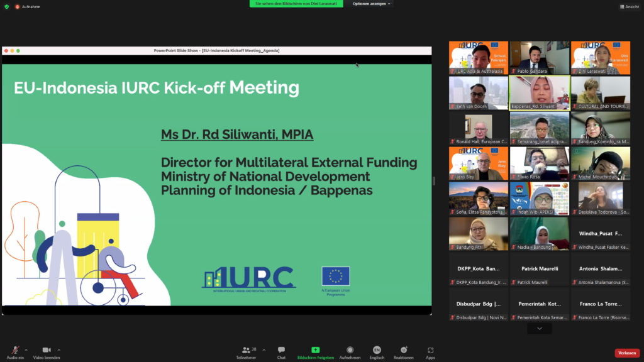Open Englisch interpretation language icon
644x362 pixels.
pyautogui.click(x=377, y=350)
